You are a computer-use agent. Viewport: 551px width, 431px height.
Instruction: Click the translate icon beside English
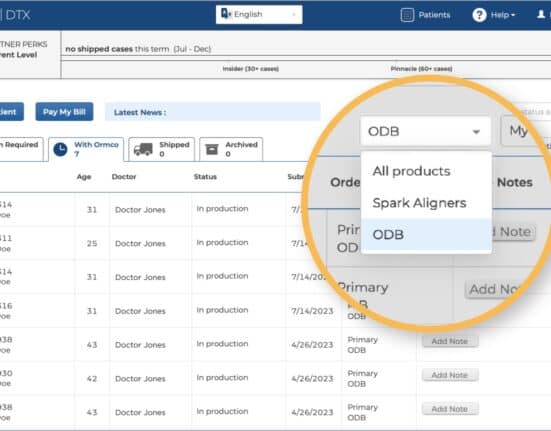(x=226, y=14)
